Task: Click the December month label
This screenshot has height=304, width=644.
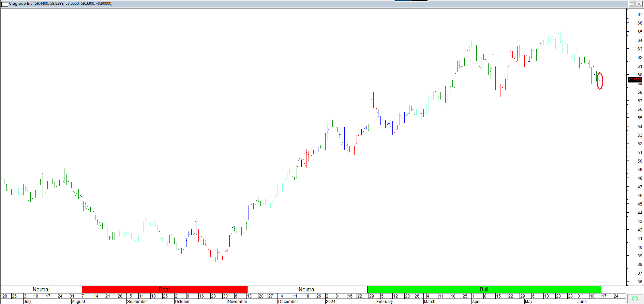Action: click(x=288, y=302)
